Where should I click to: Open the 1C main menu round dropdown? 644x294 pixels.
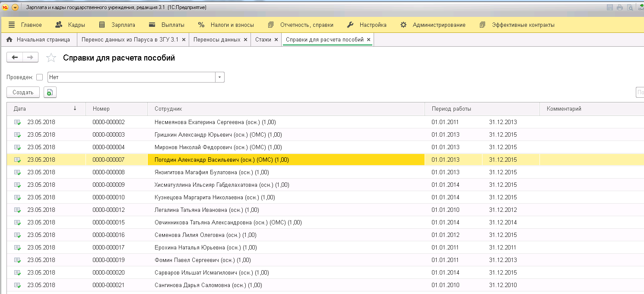tap(15, 8)
